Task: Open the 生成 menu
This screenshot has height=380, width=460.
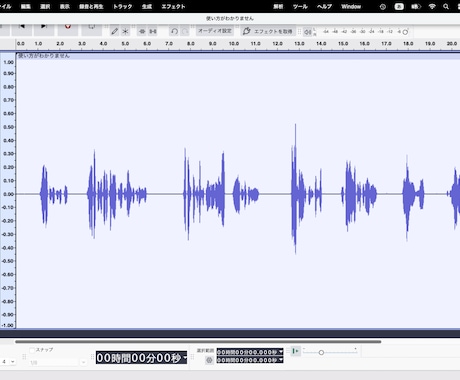Action: click(x=147, y=6)
